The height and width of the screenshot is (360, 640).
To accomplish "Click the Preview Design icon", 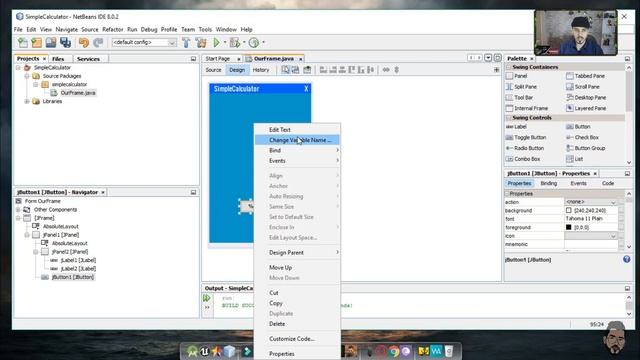I will [x=307, y=70].
